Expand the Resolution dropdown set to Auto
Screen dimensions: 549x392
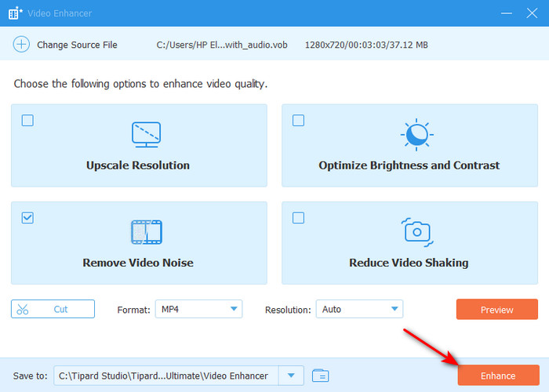point(359,310)
